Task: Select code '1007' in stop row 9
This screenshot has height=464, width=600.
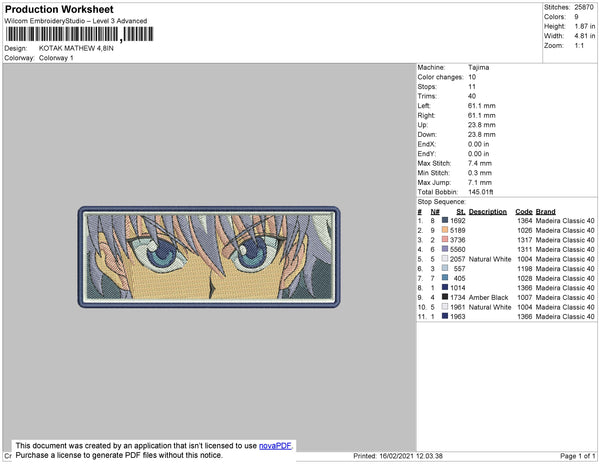Action: coord(525,297)
